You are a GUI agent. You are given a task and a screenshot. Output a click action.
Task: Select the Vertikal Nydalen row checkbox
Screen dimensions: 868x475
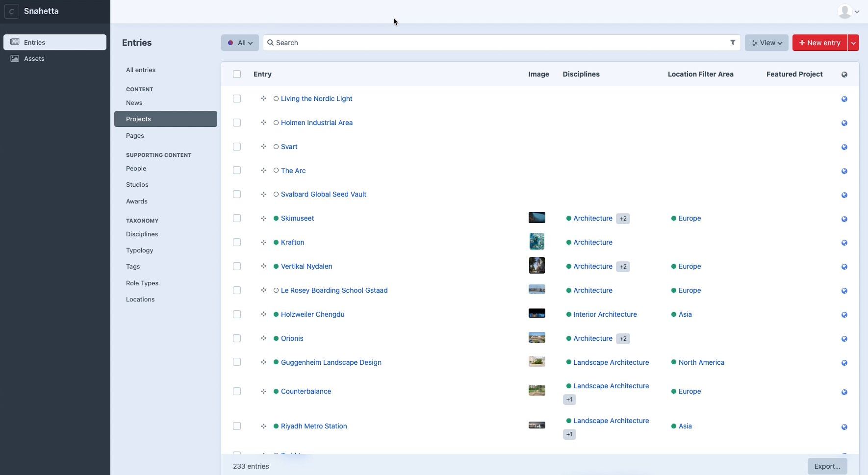point(237,266)
